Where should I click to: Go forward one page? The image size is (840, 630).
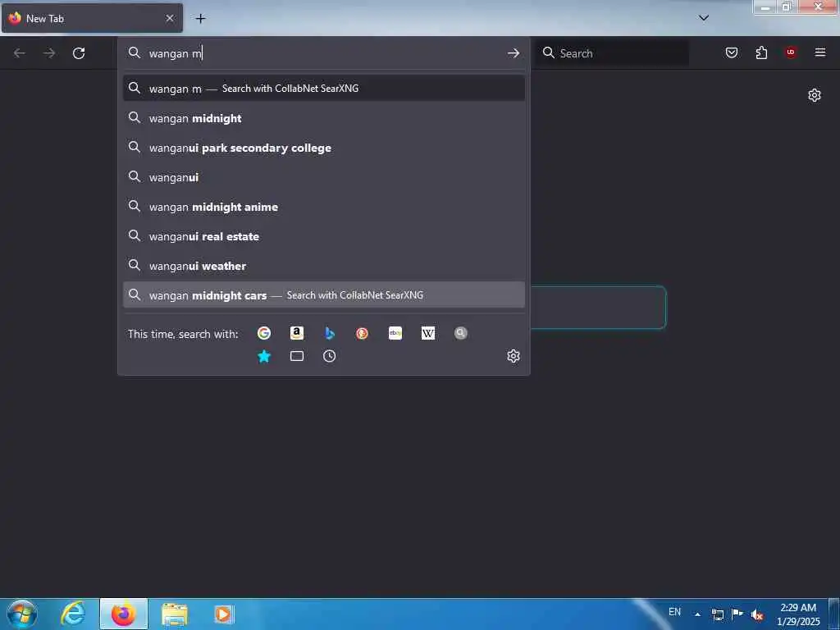[49, 53]
